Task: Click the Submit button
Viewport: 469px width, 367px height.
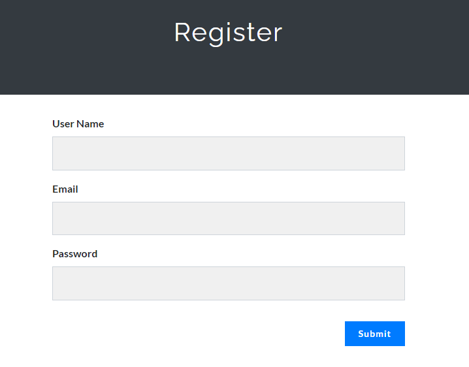Action: [x=375, y=333]
